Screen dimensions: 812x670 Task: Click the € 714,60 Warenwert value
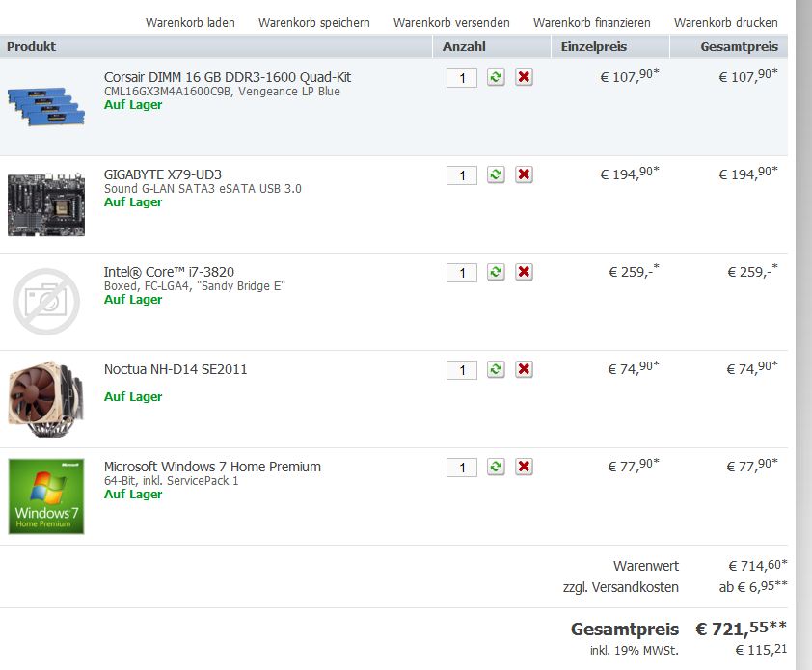click(758, 566)
